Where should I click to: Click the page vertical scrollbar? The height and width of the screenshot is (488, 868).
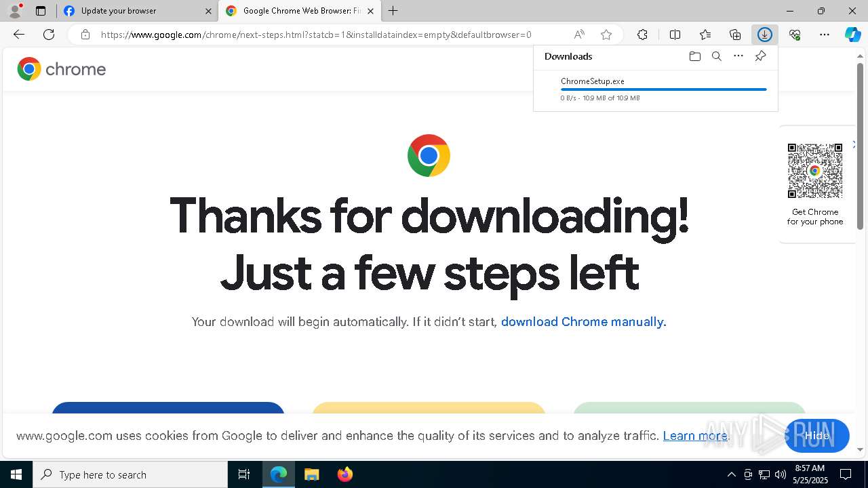[861, 146]
